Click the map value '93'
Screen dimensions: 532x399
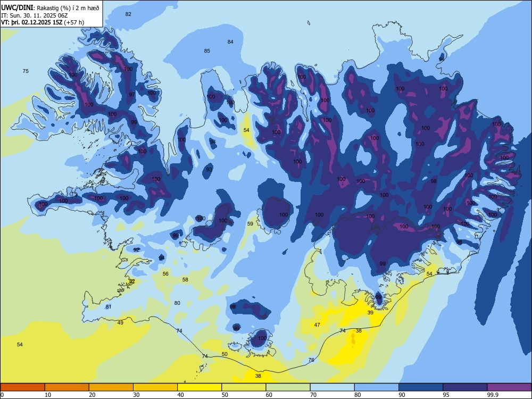209,169
